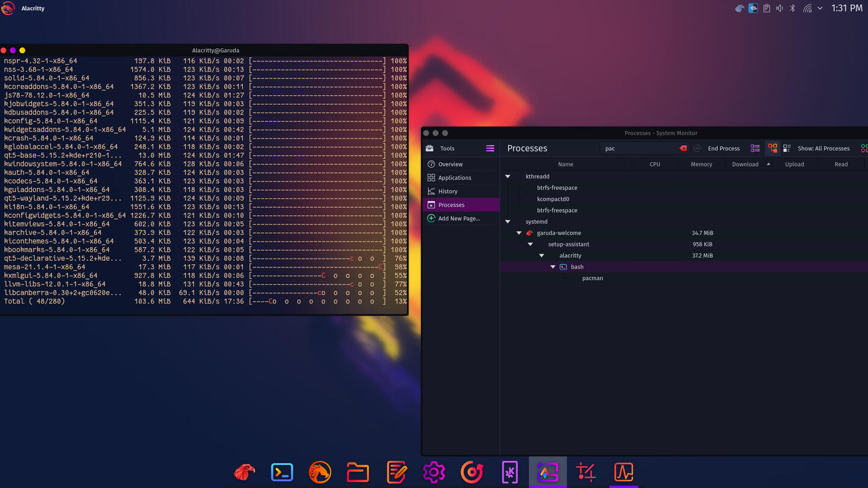Open the orange circular arrow dock icon
This screenshot has width=868, height=488.
tap(472, 472)
